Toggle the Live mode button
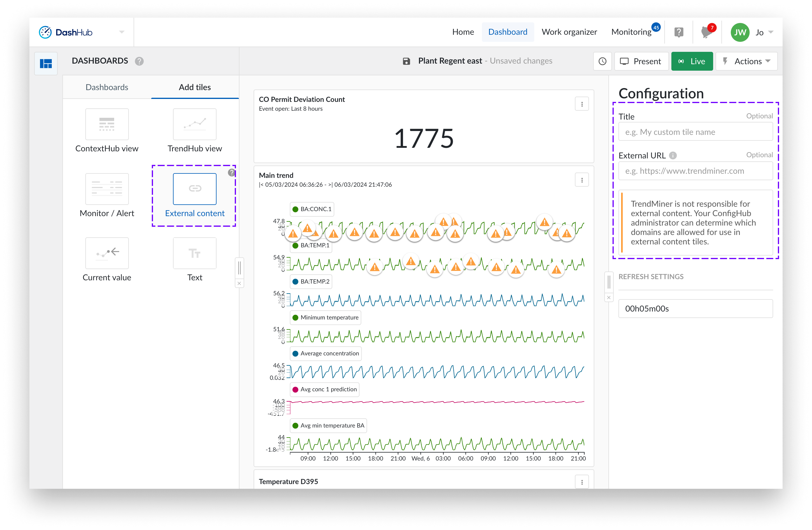Screen dimensions: 812x530 tap(692, 61)
